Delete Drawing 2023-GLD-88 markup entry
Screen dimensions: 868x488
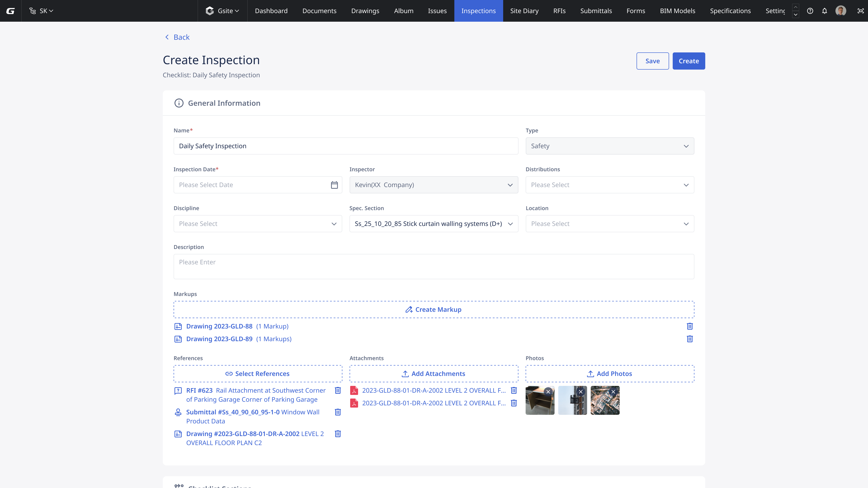click(689, 326)
